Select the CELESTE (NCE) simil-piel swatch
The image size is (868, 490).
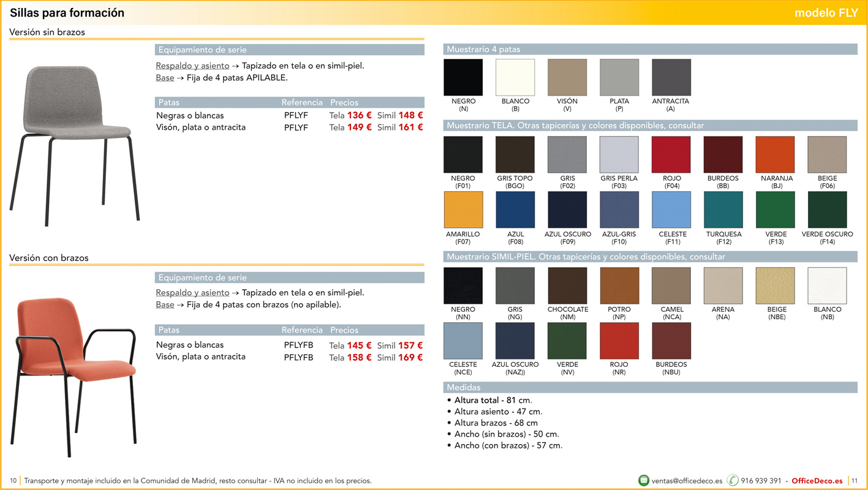(x=463, y=341)
